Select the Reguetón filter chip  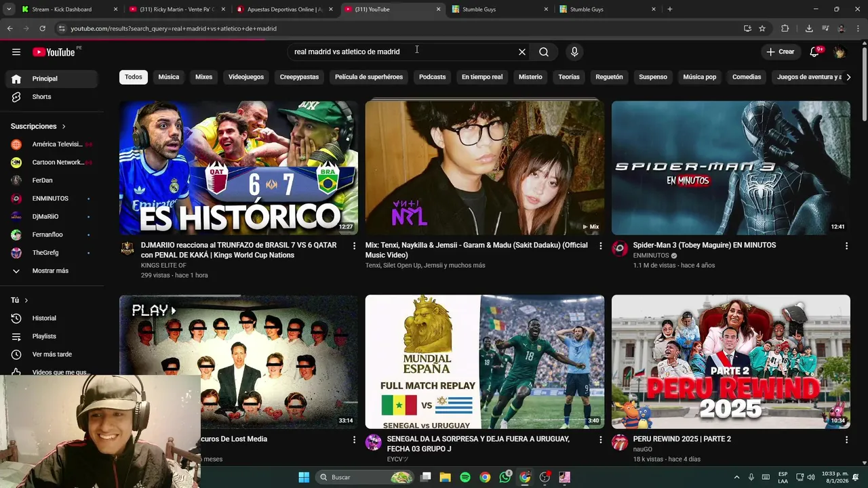609,77
